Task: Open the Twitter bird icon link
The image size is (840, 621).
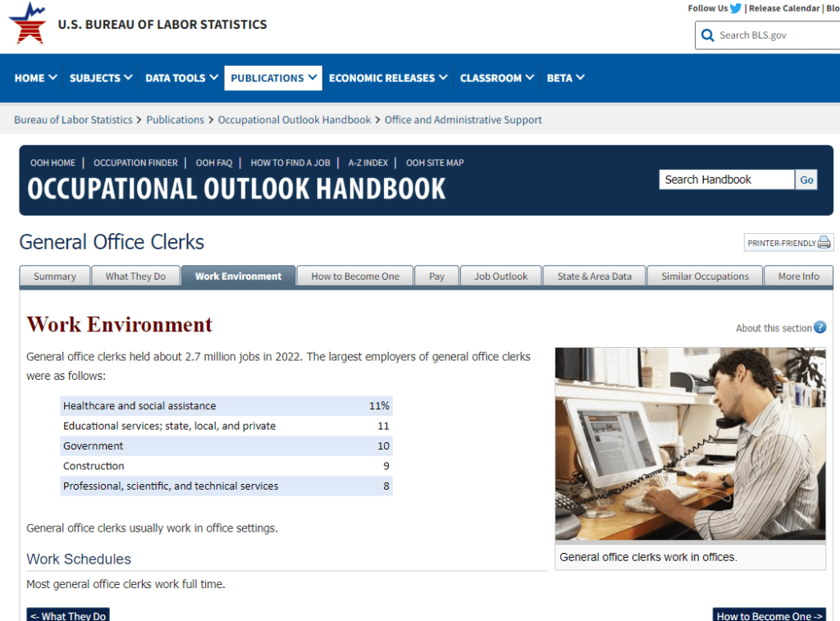Action: tap(736, 8)
